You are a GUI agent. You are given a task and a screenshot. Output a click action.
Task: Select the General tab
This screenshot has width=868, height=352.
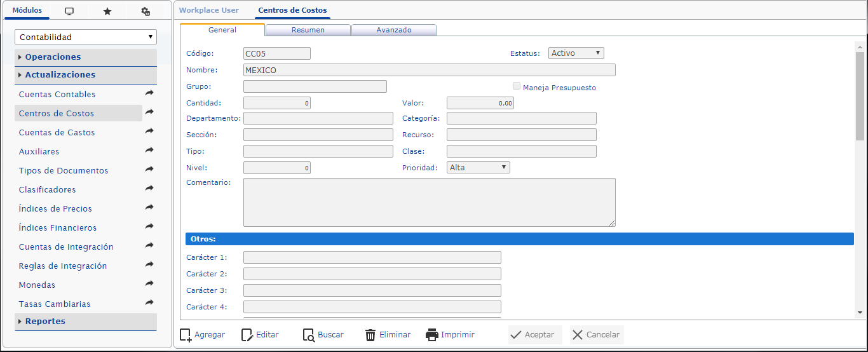click(x=222, y=30)
